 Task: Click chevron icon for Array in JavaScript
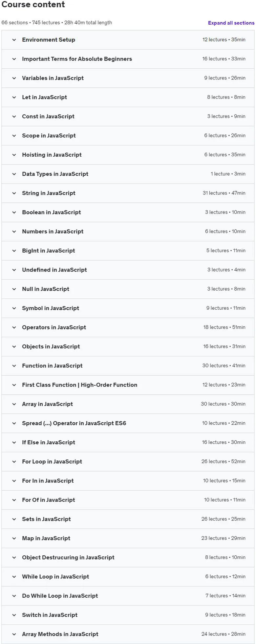click(14, 404)
